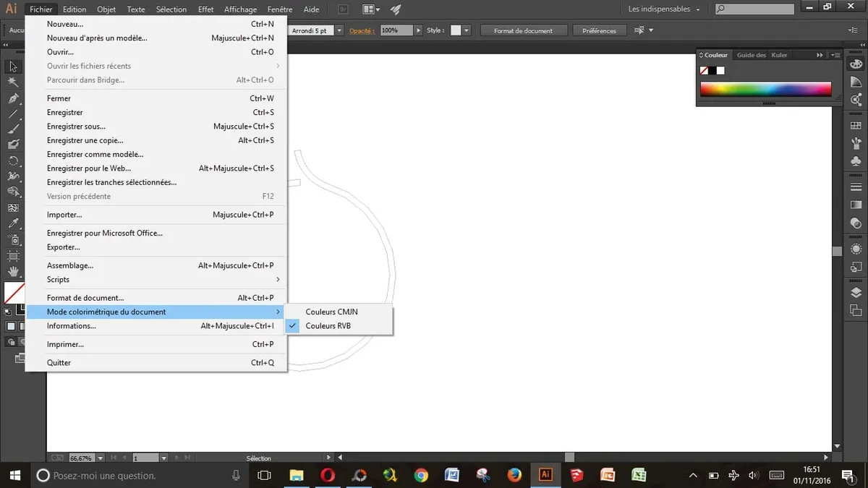Open the Swatches panel icon

tap(856, 126)
